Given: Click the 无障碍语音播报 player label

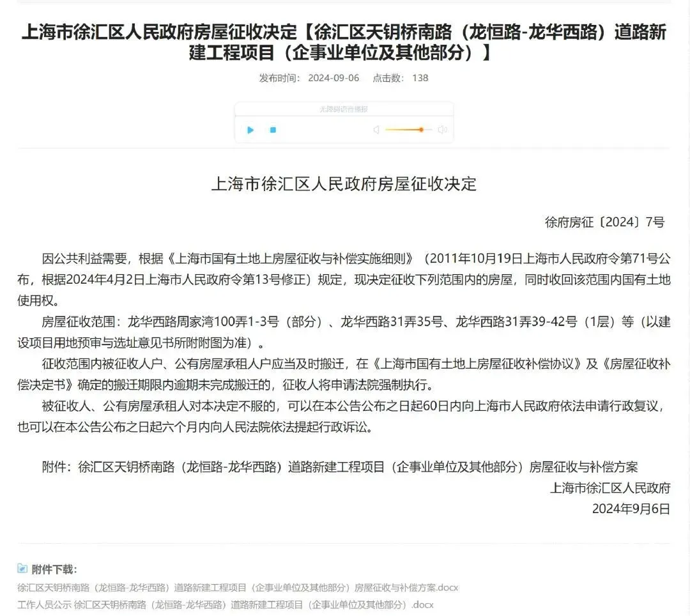Looking at the screenshot, I should pos(344,109).
